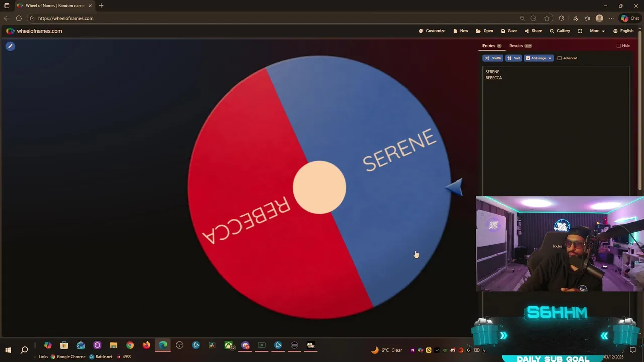Open the Windows Start menu
This screenshot has width=644, height=362.
(x=8, y=350)
